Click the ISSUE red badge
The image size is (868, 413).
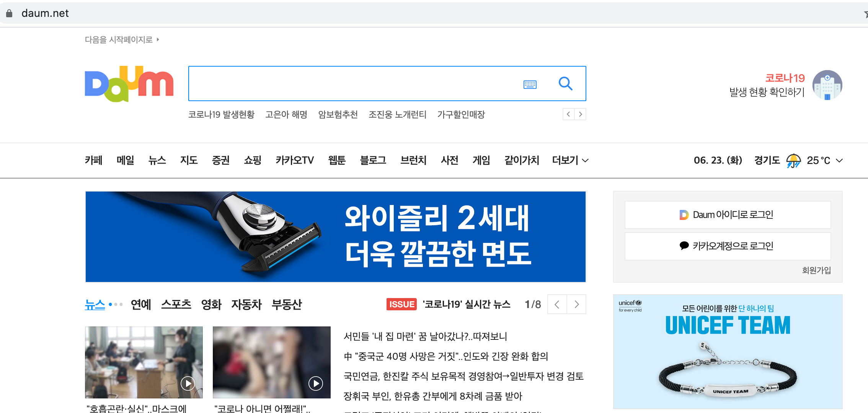click(401, 304)
